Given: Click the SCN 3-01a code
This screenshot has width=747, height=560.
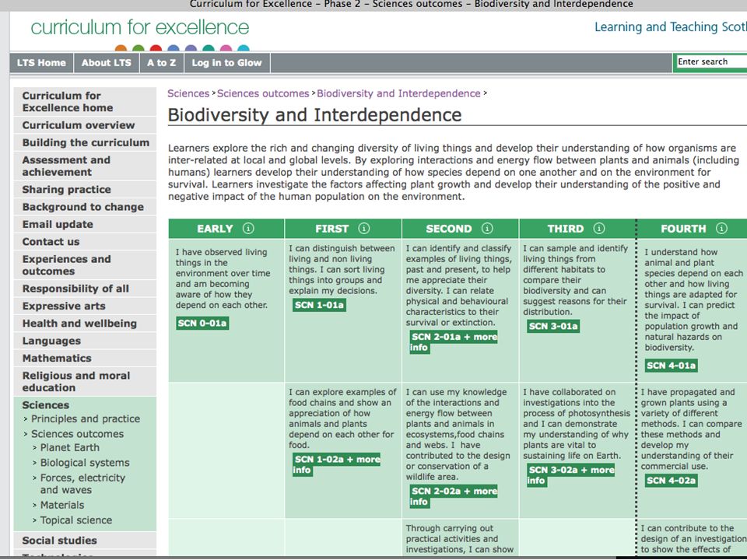Looking at the screenshot, I should click(x=553, y=326).
